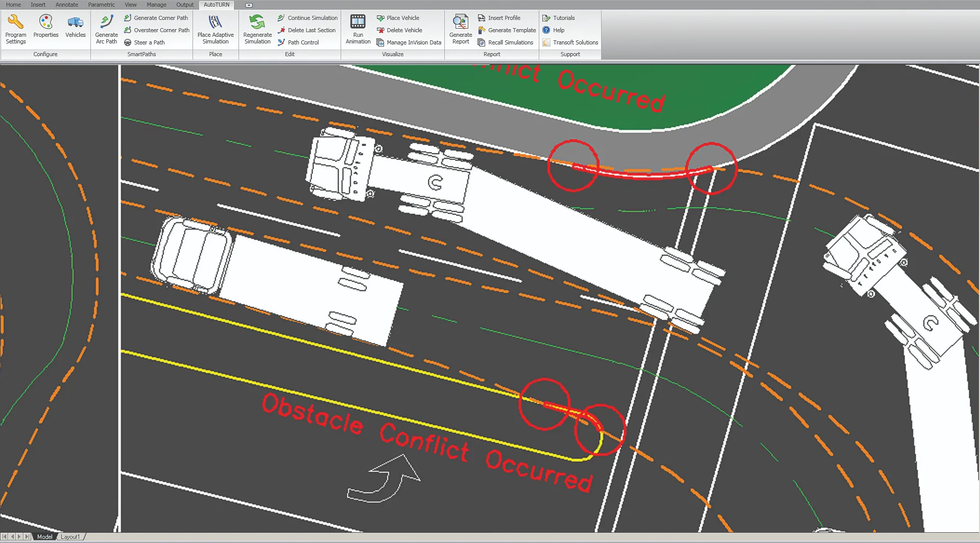Select Oversteer Corner Path
Screen dimensions: 980x543
click(157, 30)
